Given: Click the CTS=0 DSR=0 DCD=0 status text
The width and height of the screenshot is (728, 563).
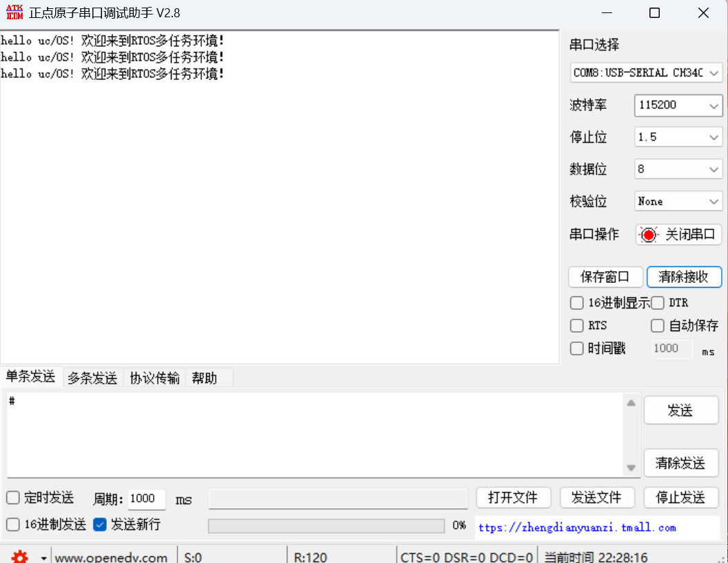Looking at the screenshot, I should pyautogui.click(x=467, y=557).
